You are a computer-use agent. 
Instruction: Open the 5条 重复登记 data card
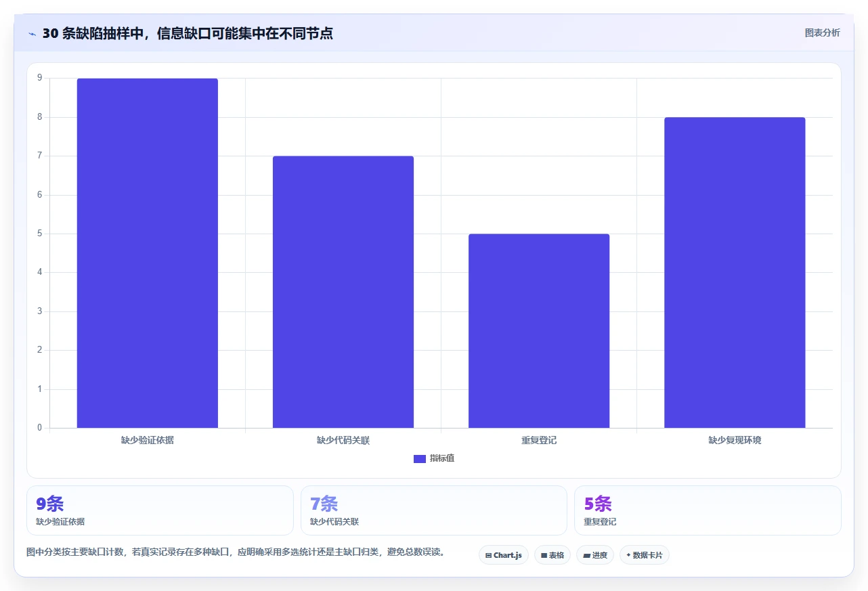click(708, 510)
